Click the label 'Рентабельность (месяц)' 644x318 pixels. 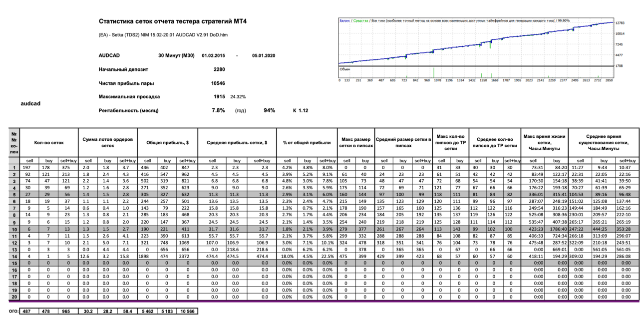[x=130, y=110]
